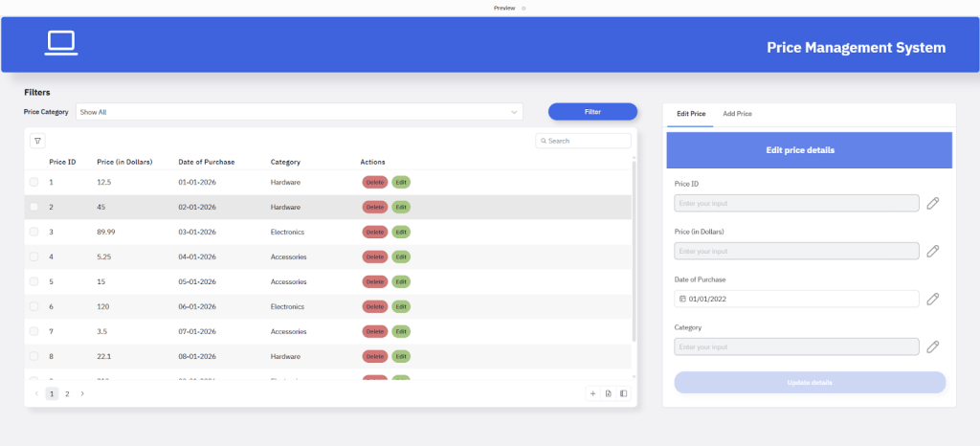Toggle the checkbox for Price ID 7

(33, 331)
